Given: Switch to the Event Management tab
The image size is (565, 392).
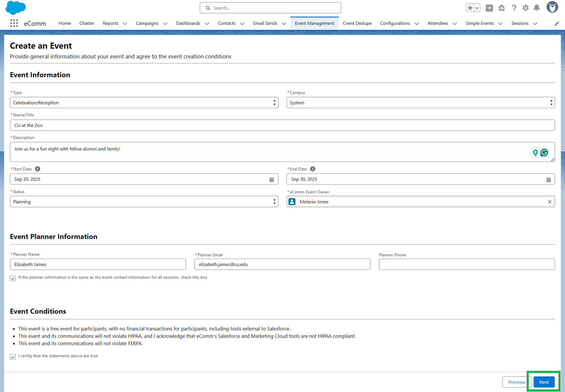Looking at the screenshot, I should click(315, 23).
